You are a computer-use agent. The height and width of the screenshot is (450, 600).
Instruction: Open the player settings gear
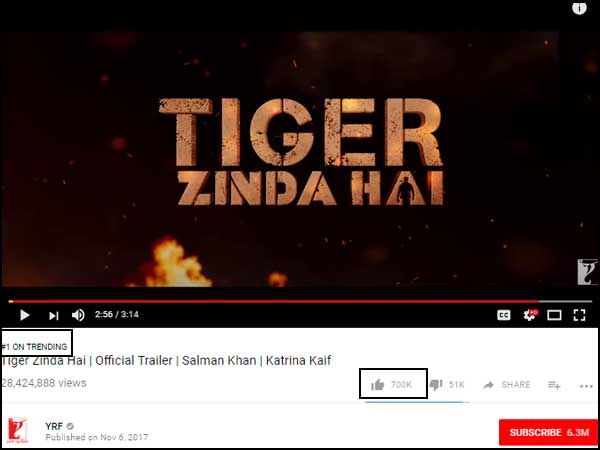(530, 315)
